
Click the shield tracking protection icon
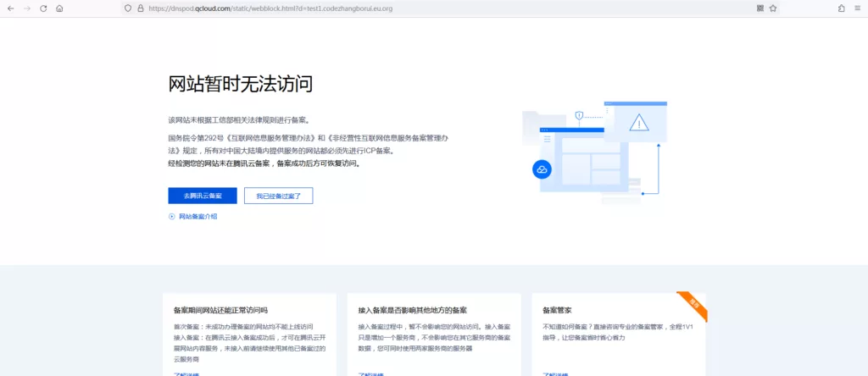point(128,8)
